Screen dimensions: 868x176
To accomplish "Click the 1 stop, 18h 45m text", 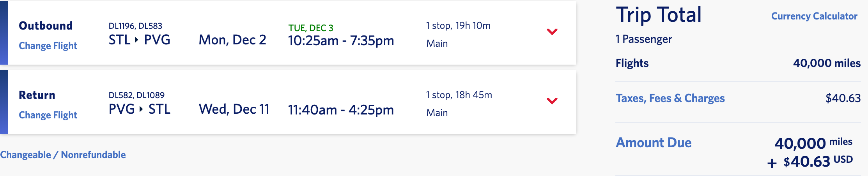I will pos(459,95).
